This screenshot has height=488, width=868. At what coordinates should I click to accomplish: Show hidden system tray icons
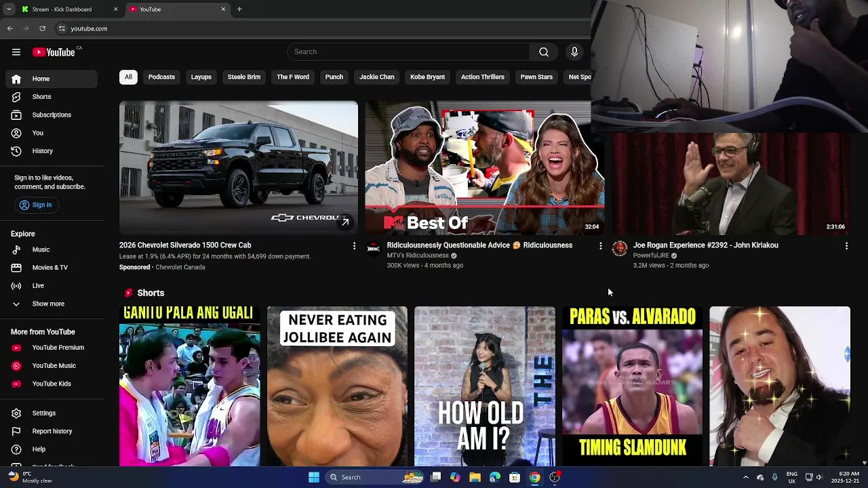pos(745,477)
